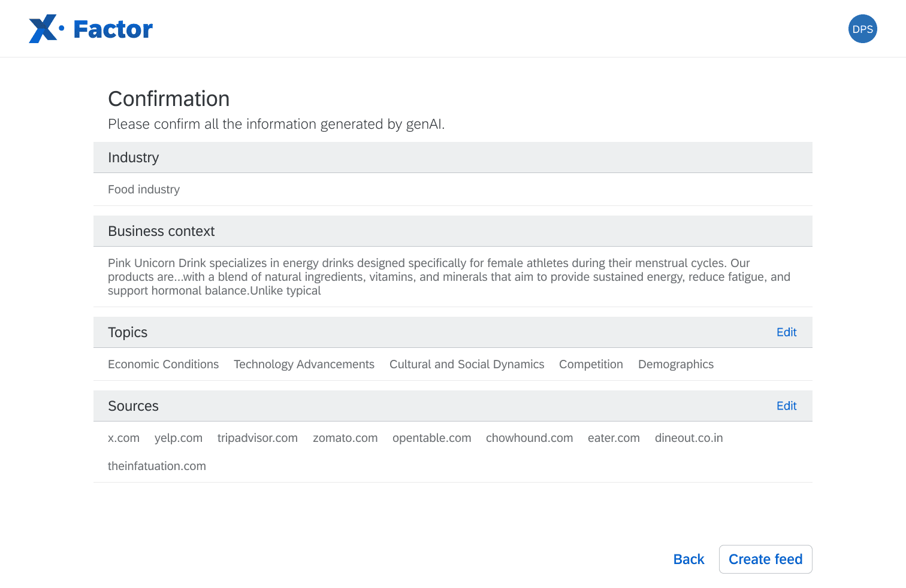The image size is (906, 588).
Task: Open the DPS user avatar menu
Action: point(862,29)
